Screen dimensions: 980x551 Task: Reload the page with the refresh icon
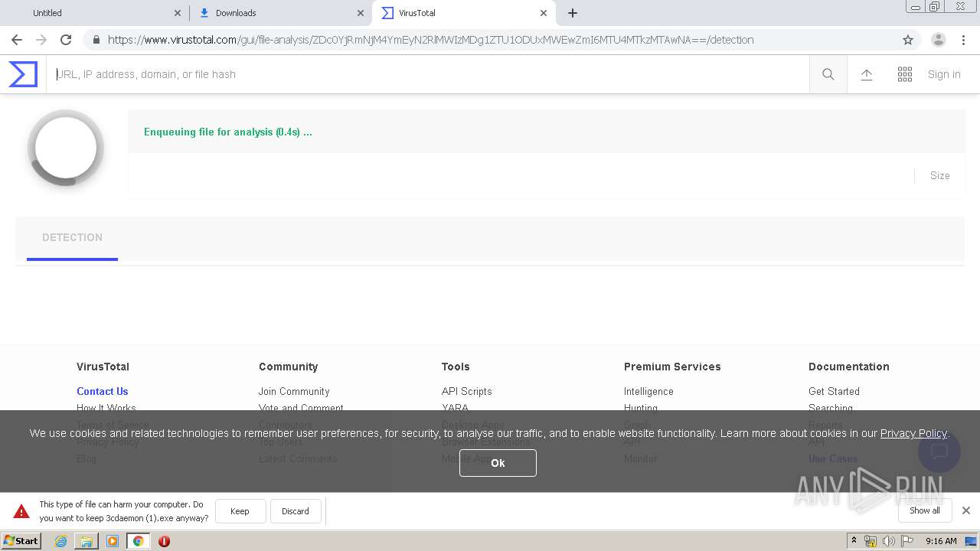pos(66,40)
